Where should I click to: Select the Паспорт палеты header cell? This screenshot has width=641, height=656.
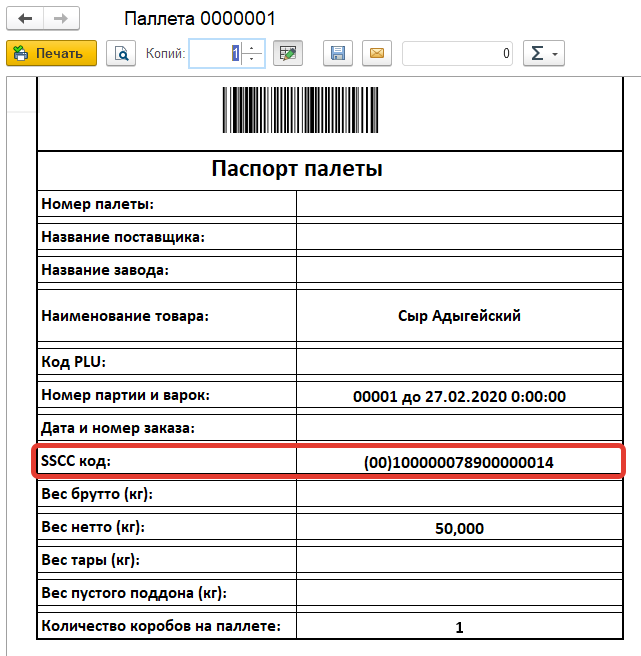pyautogui.click(x=297, y=169)
